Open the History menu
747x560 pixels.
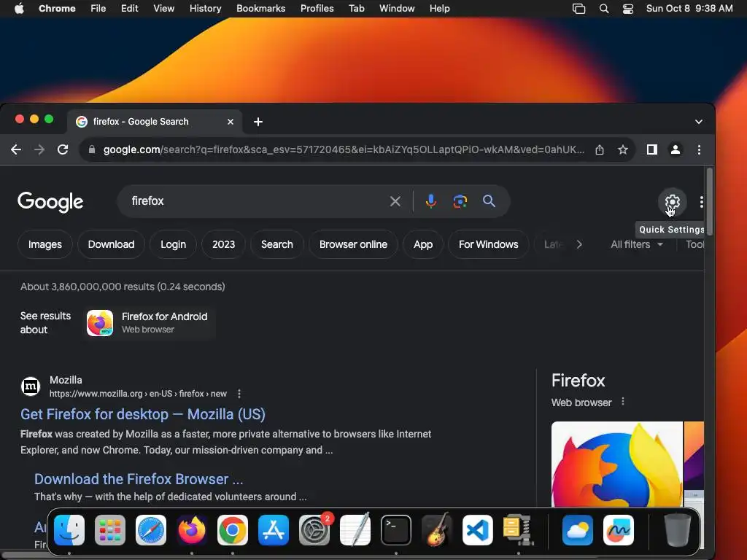pos(205,9)
